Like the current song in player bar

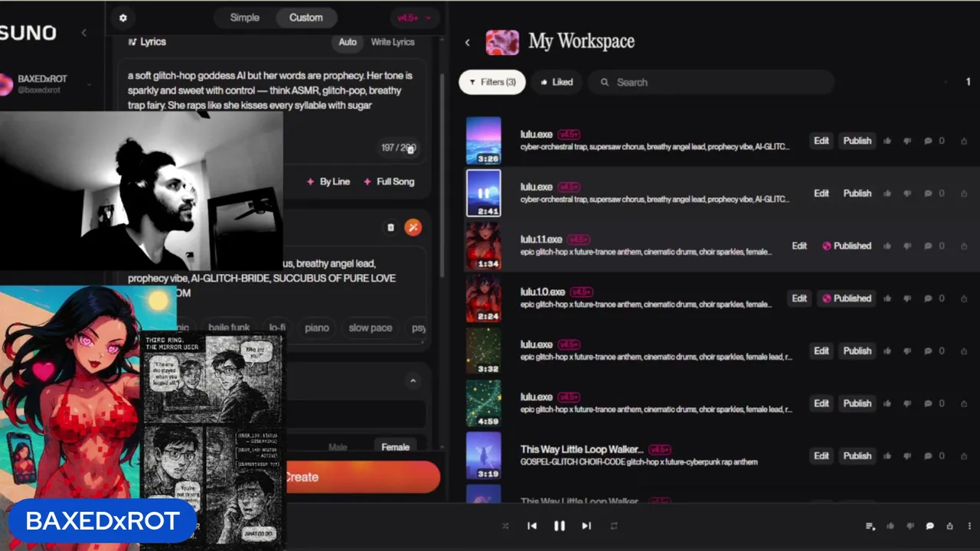point(890,526)
